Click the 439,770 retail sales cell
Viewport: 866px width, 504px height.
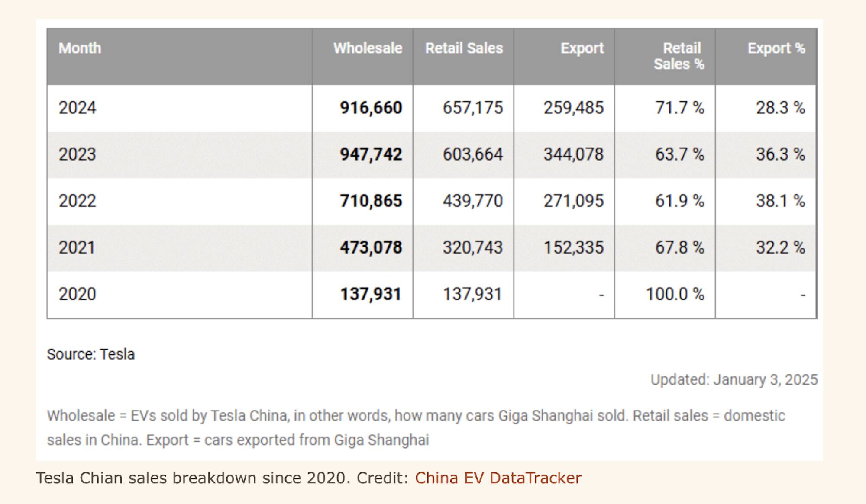(x=472, y=201)
